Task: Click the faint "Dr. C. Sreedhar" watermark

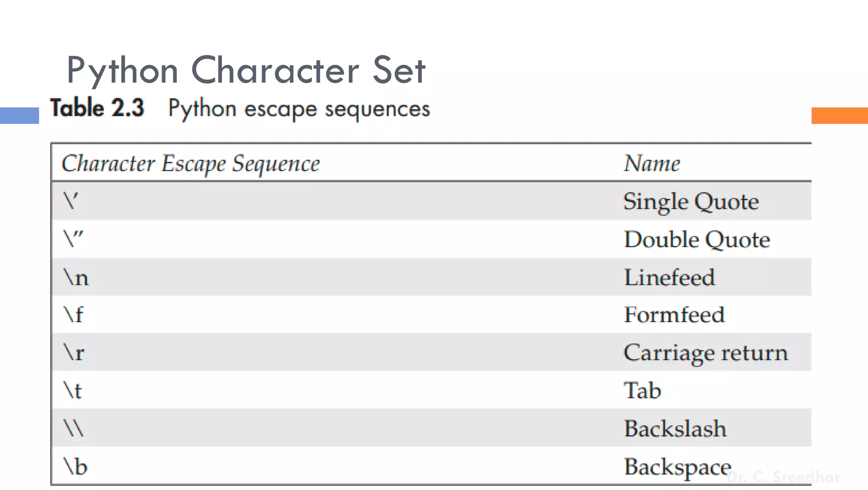Action: coord(783,477)
